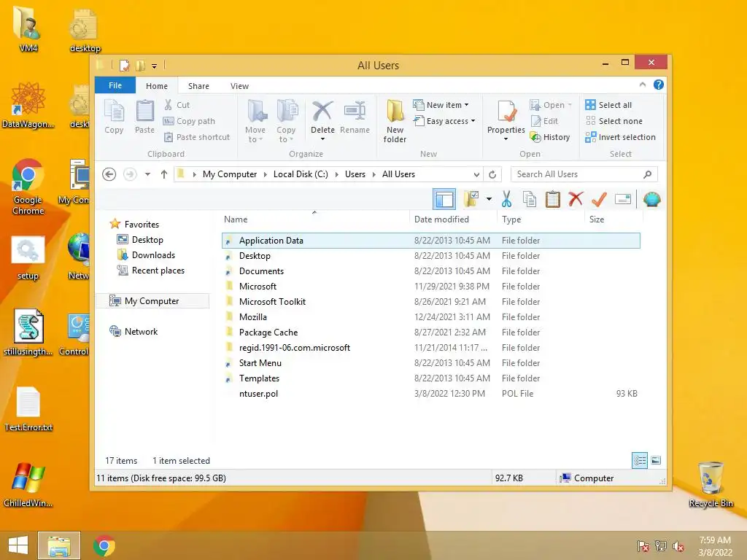
Task: Go up one folder level with the Up arrow
Action: 164,174
